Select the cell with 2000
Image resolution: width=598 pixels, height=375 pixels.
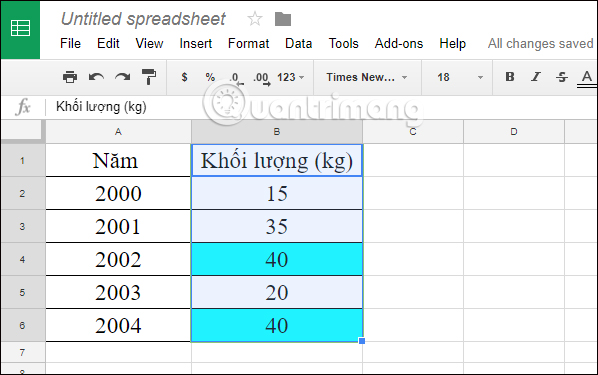[118, 193]
